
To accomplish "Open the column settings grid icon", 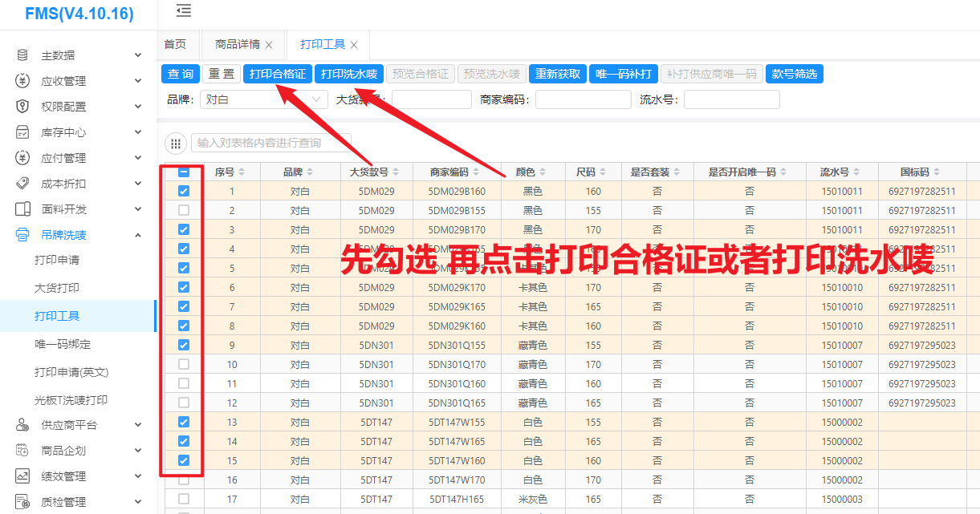I will coord(175,143).
